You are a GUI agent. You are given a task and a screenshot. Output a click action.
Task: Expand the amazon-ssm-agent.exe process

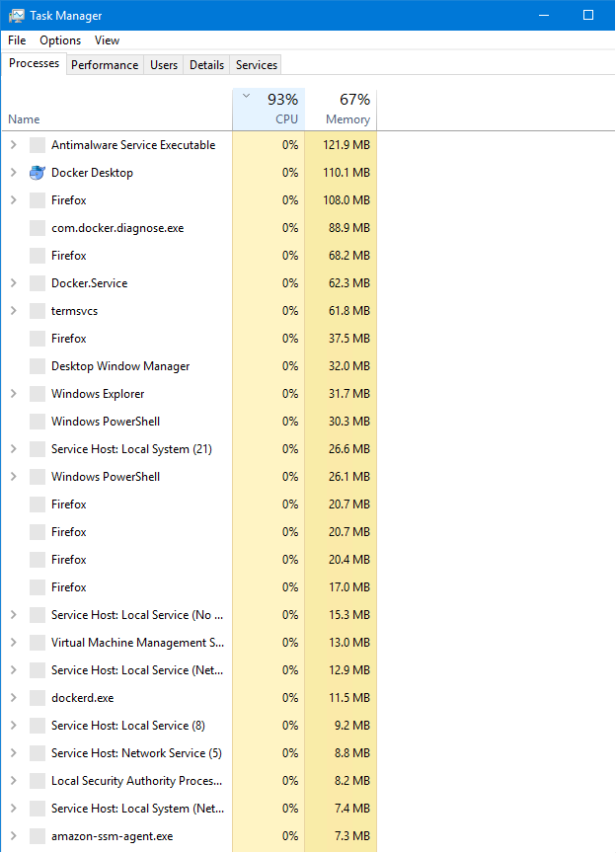(14, 836)
